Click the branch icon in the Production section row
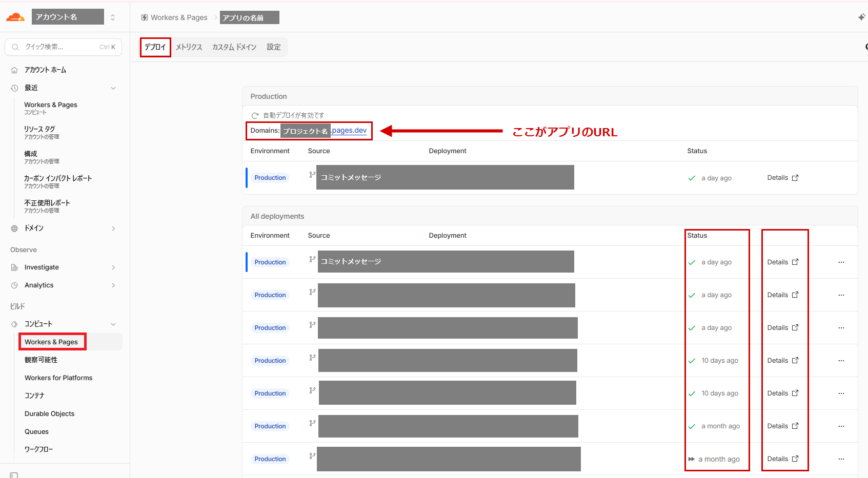The image size is (868, 478). point(312,175)
